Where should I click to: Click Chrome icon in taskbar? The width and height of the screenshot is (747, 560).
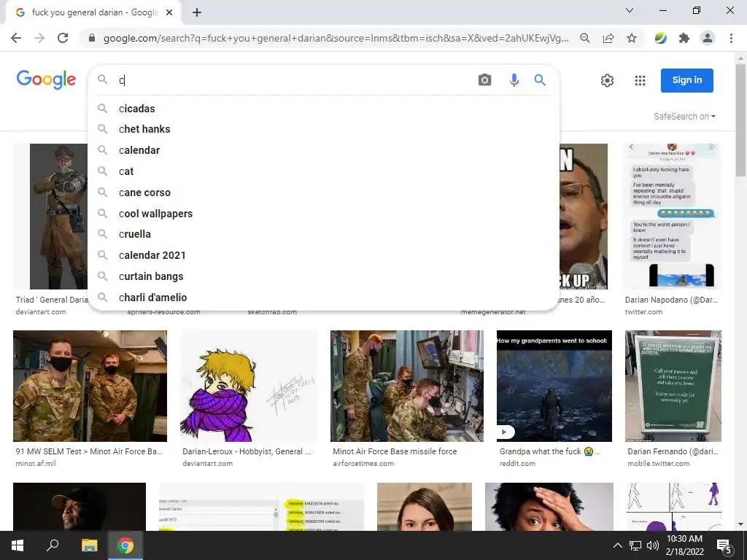tap(125, 545)
